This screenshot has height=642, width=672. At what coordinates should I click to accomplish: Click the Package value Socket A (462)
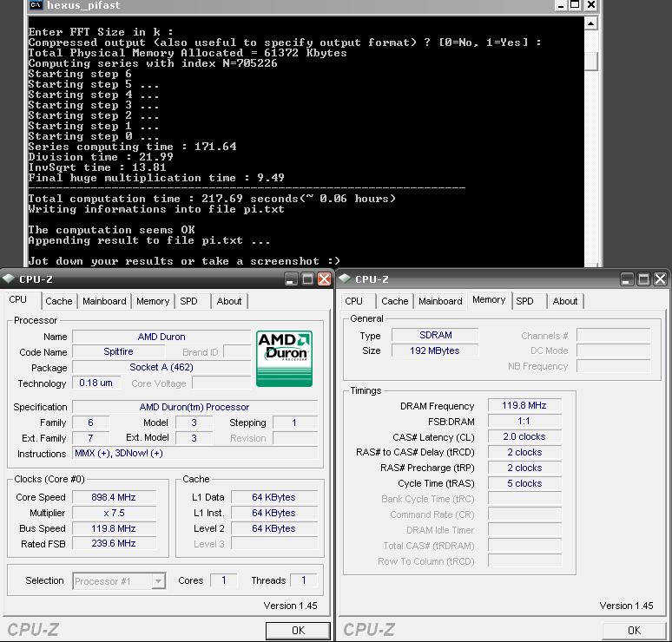161,367
